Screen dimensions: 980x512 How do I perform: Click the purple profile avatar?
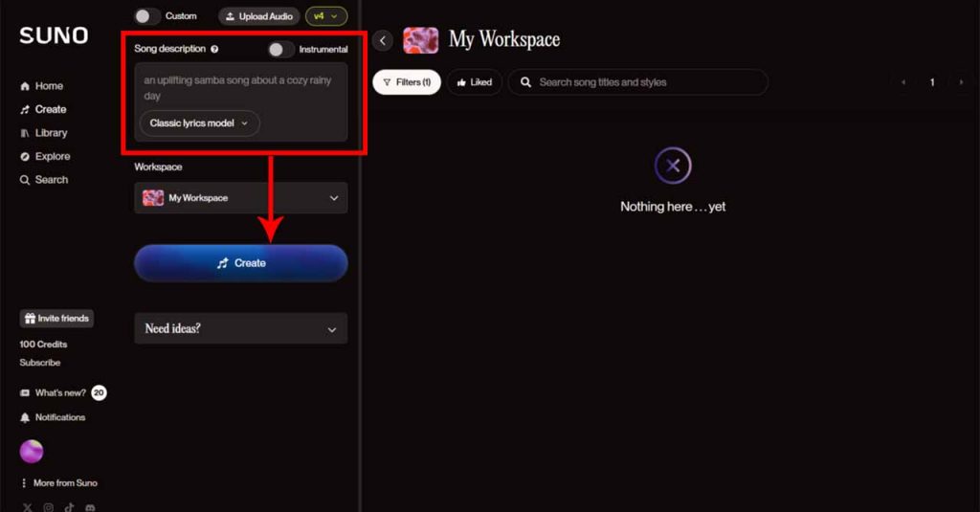pyautogui.click(x=32, y=452)
